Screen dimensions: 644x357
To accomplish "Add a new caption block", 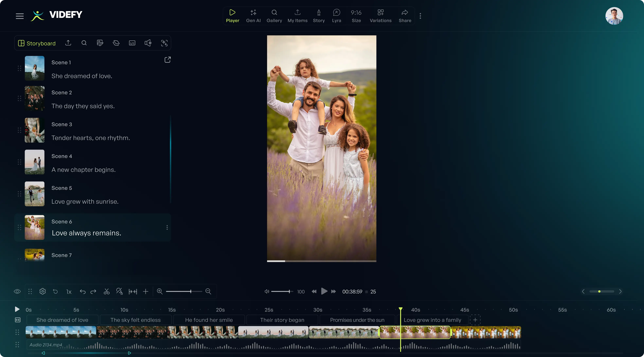I will tap(475, 320).
